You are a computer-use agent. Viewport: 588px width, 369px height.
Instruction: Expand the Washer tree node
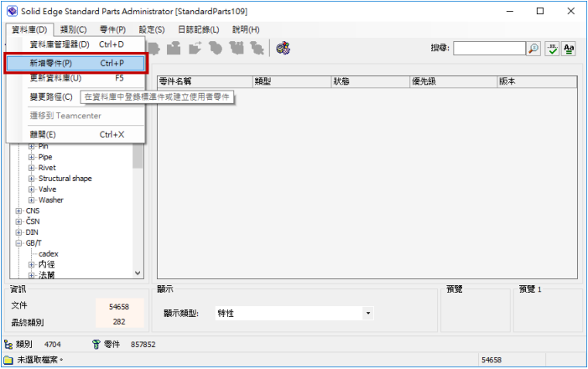[32, 200]
